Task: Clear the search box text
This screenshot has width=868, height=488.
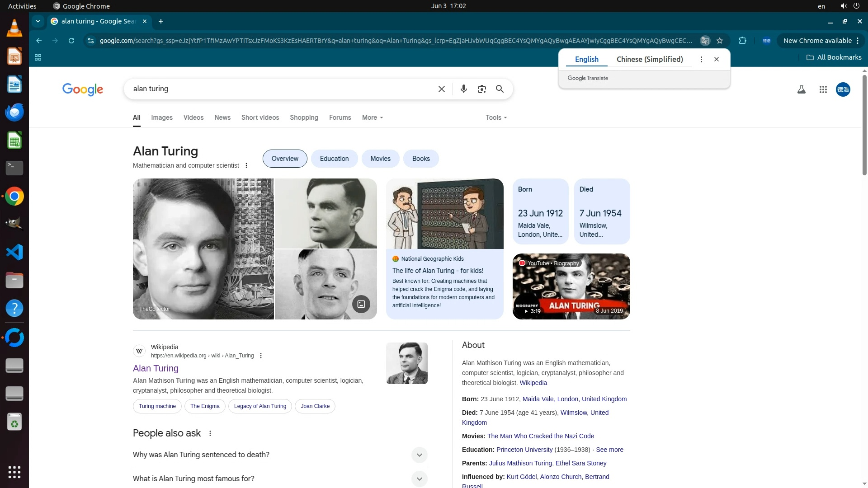Action: coord(441,89)
